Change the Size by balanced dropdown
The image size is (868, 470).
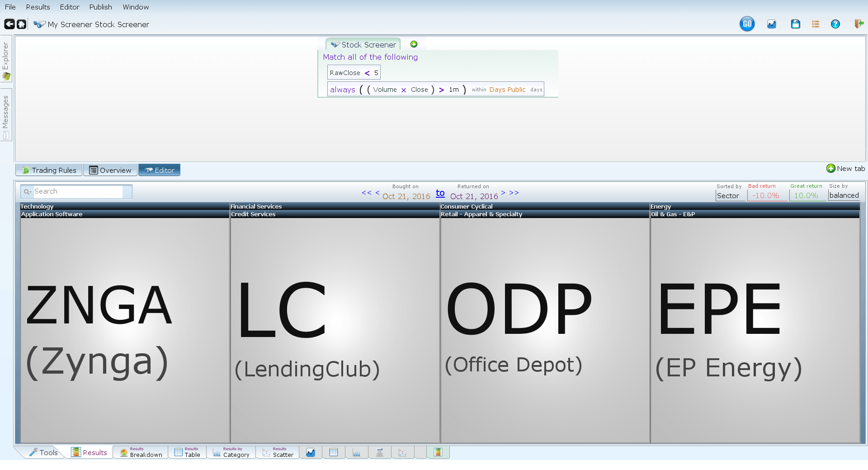(x=844, y=195)
